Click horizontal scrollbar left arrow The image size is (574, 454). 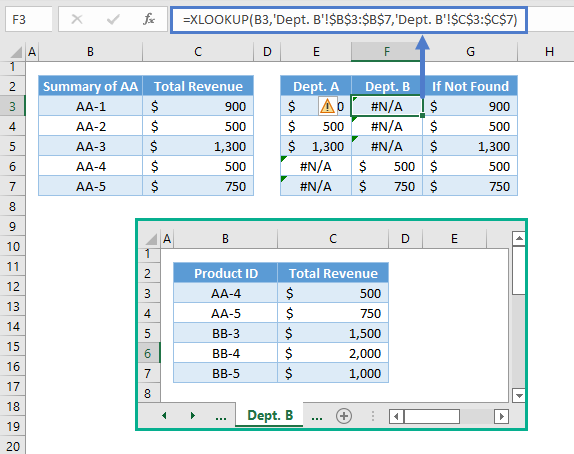point(396,416)
